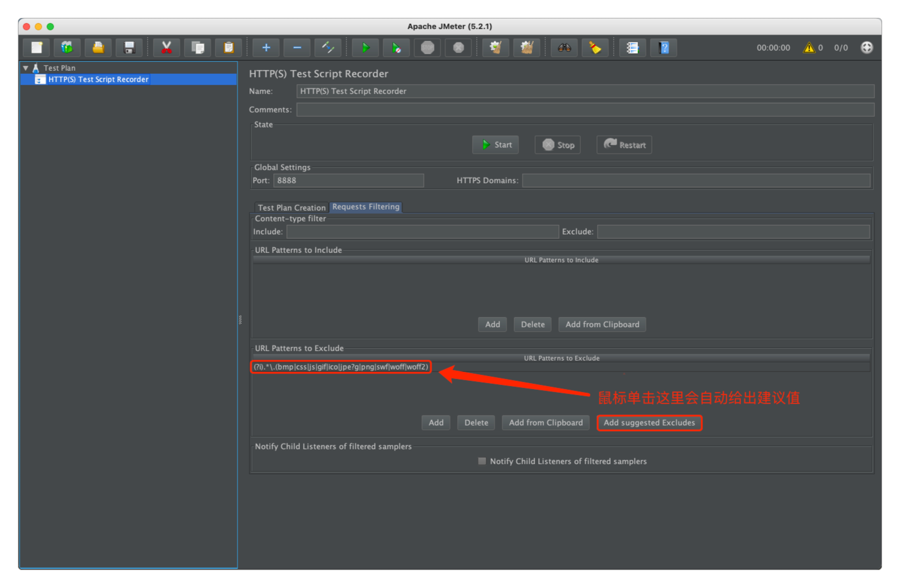Viewport: 900px width, 588px height.
Task: Click the Toggle enable/disable icon
Action: coord(328,48)
